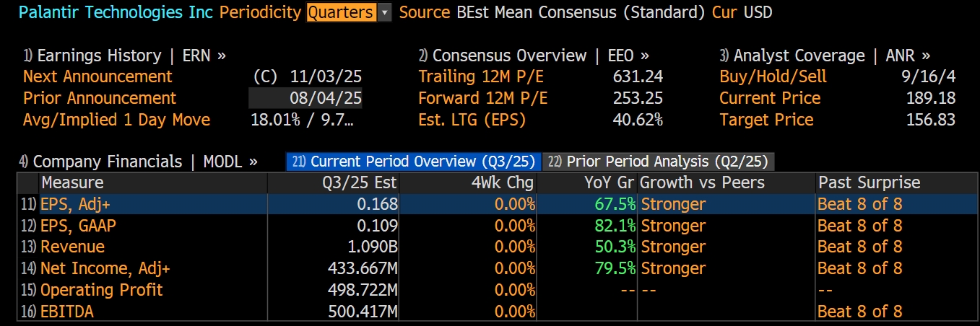Click the Next Announcement date 11/03/25

click(326, 76)
